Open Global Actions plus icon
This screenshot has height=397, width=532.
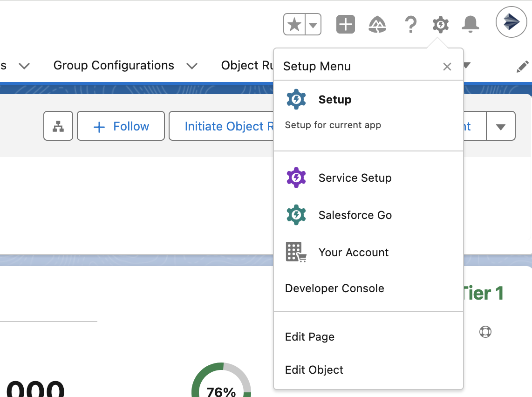(x=345, y=24)
